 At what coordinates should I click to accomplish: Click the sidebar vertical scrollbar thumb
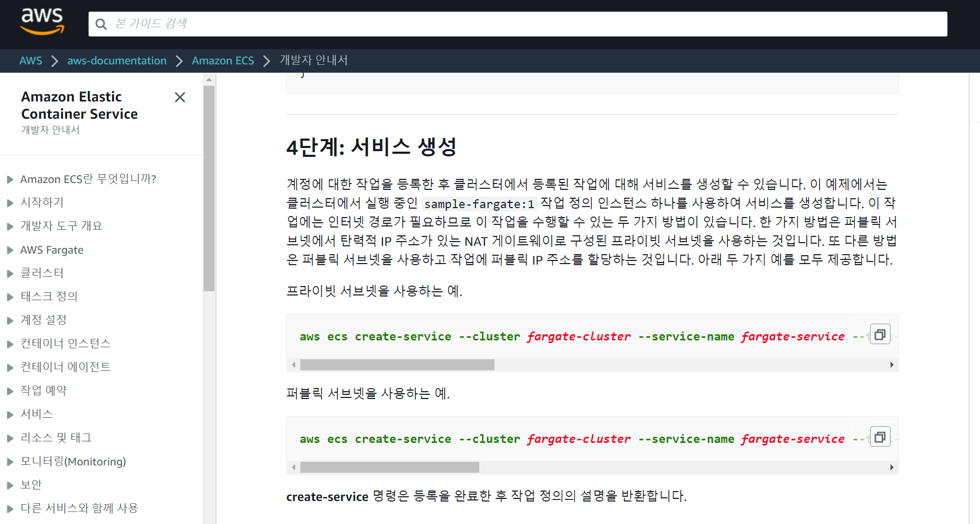point(209,188)
